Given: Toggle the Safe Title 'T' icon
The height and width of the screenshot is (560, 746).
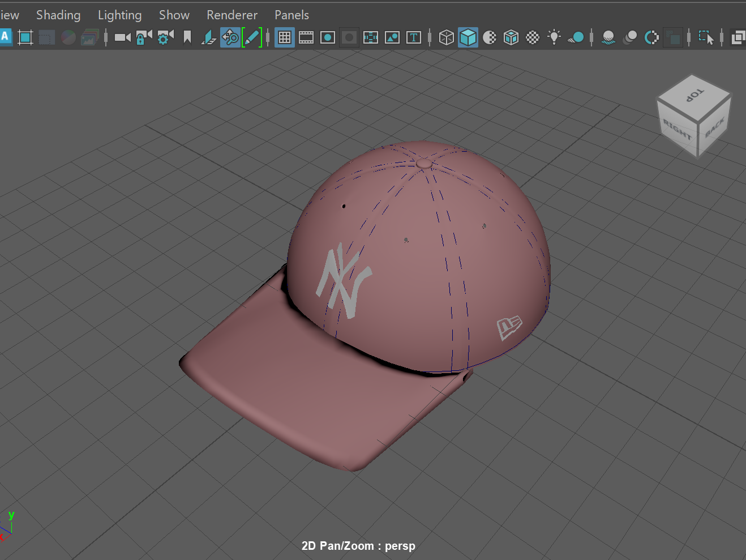Looking at the screenshot, I should tap(414, 37).
